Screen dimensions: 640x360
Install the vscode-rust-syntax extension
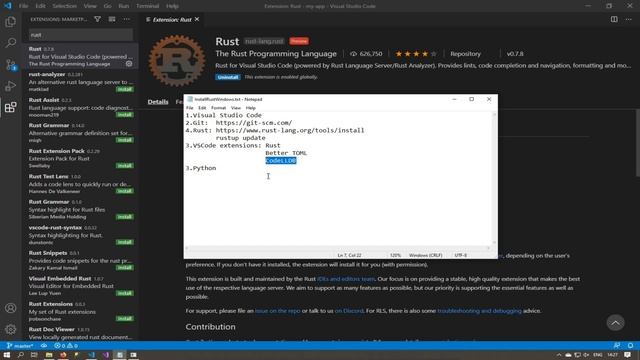[x=124, y=242]
